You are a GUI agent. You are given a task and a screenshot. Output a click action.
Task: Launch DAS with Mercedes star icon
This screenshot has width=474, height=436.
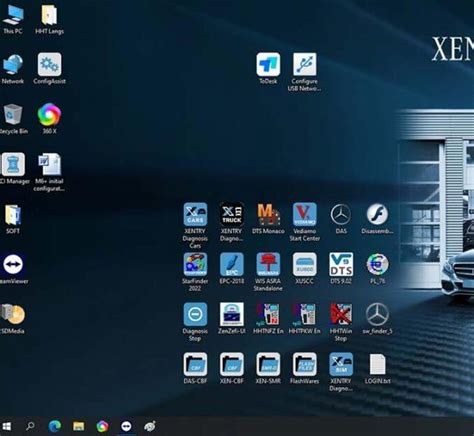point(341,219)
